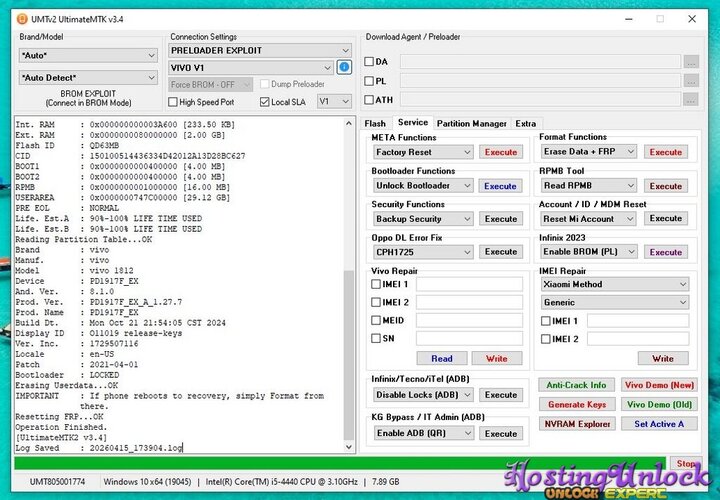The width and height of the screenshot is (720, 500).
Task: Enable the PL checkbox
Action: coord(369,81)
